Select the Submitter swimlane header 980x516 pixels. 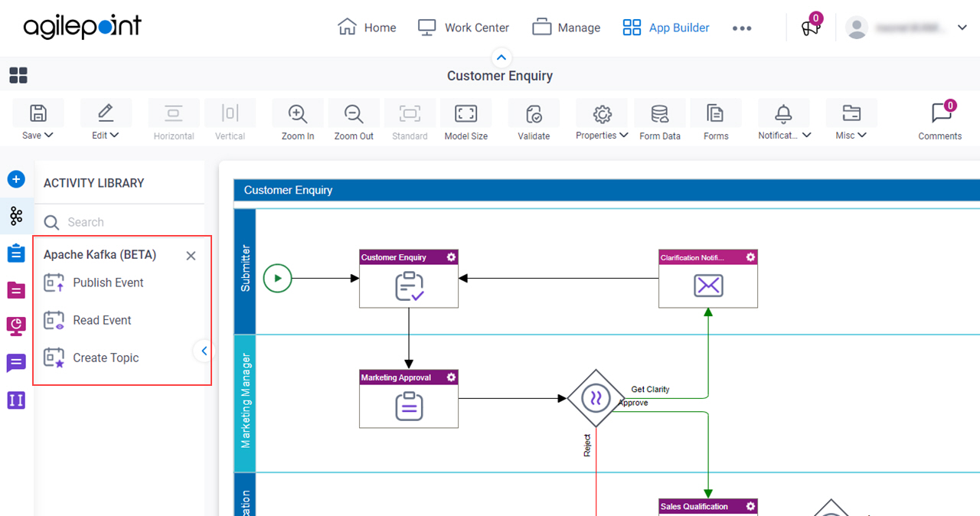pos(245,271)
